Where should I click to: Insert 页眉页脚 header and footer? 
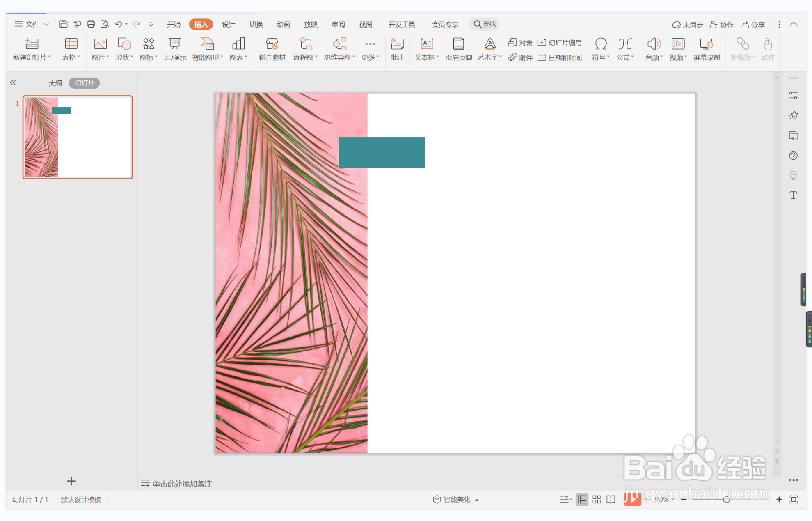coord(458,49)
